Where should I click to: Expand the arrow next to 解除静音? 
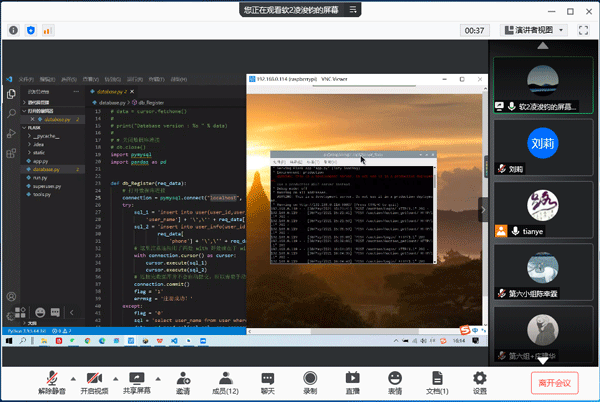72,377
